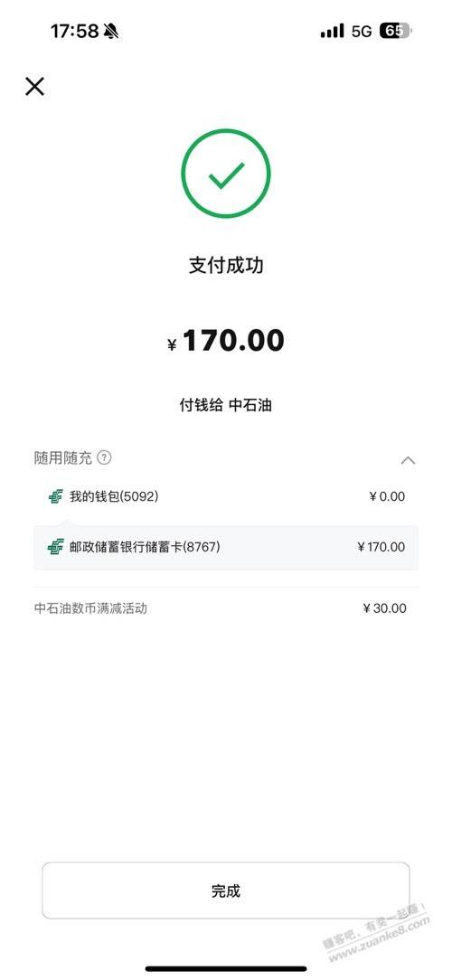The height and width of the screenshot is (980, 452).
Task: Tap the green success checkmark circle
Action: point(226,174)
